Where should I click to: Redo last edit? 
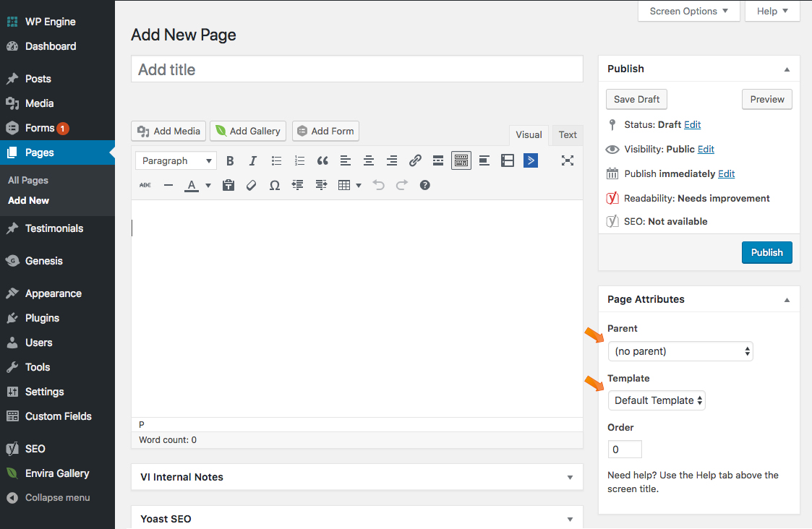pos(402,185)
